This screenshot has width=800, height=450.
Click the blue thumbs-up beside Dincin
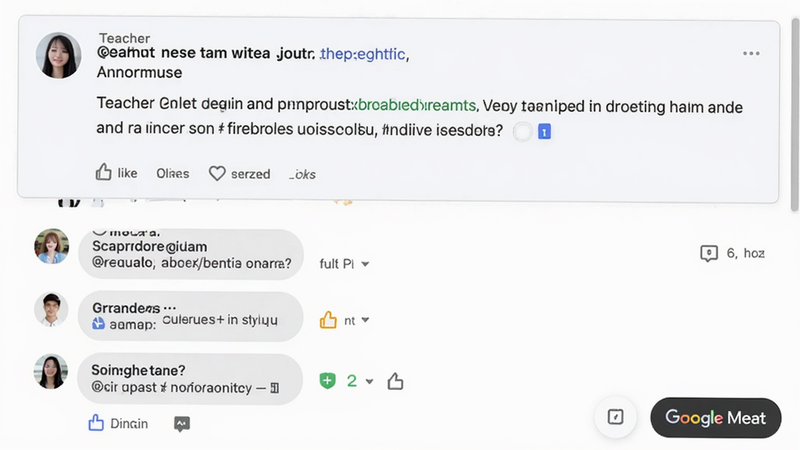[x=96, y=423]
